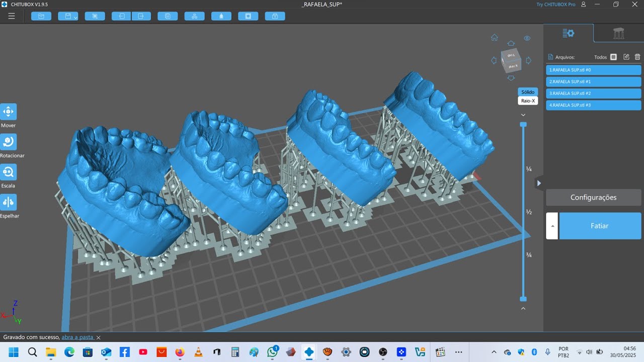Open VLC from the taskbar
The height and width of the screenshot is (362, 644).
[198, 352]
